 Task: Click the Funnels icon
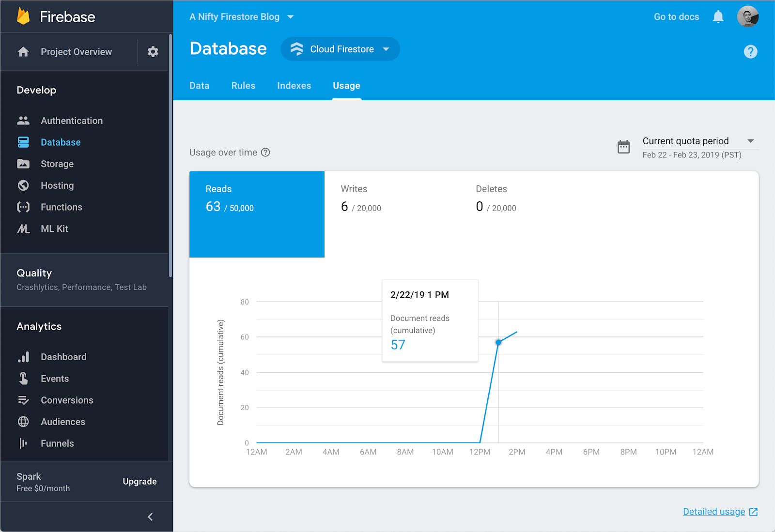click(x=23, y=443)
